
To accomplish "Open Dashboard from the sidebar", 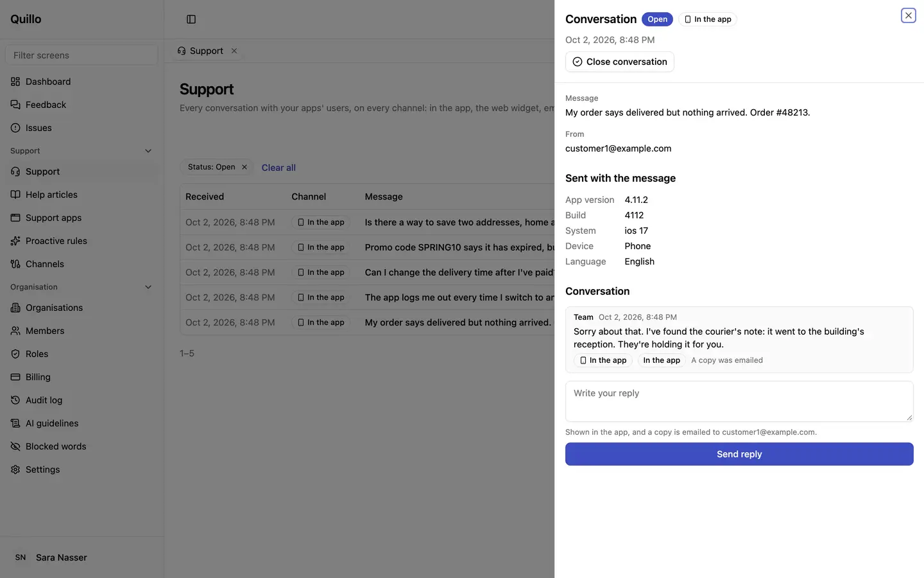I will pos(81,82).
